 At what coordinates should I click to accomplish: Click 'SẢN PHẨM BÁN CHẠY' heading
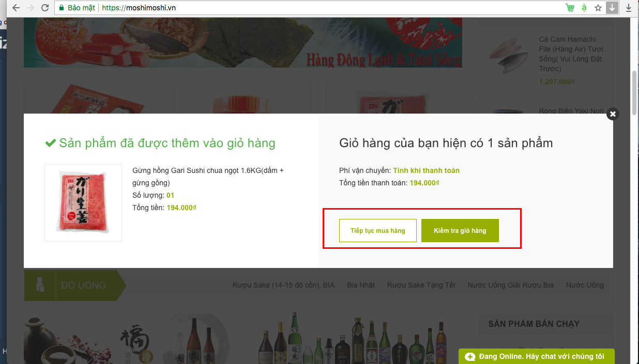coord(534,324)
